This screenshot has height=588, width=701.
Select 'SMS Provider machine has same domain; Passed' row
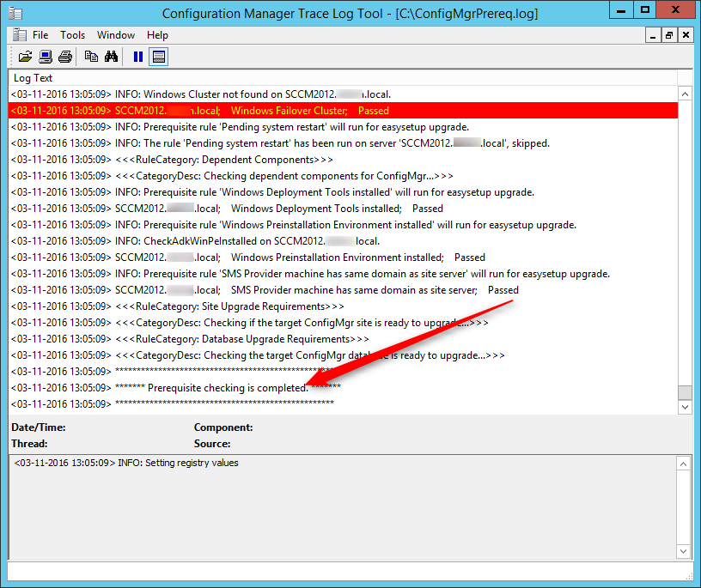pyautogui.click(x=343, y=290)
